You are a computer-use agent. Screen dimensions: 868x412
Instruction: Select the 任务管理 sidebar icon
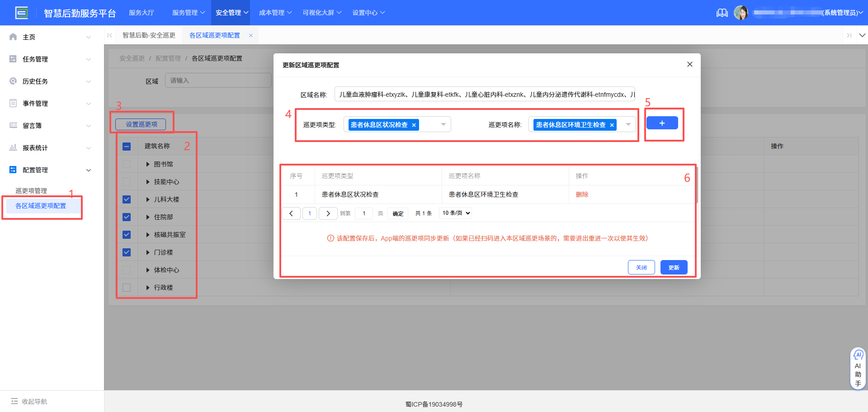13,59
